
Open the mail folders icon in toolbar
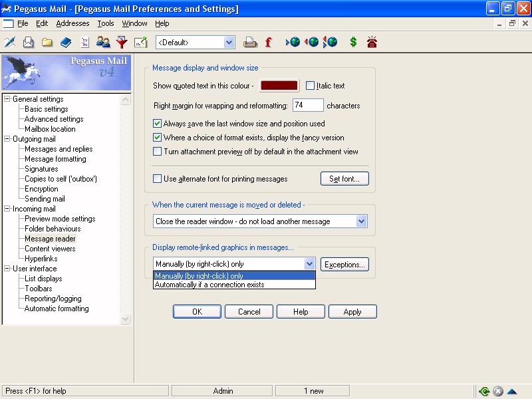pos(47,43)
